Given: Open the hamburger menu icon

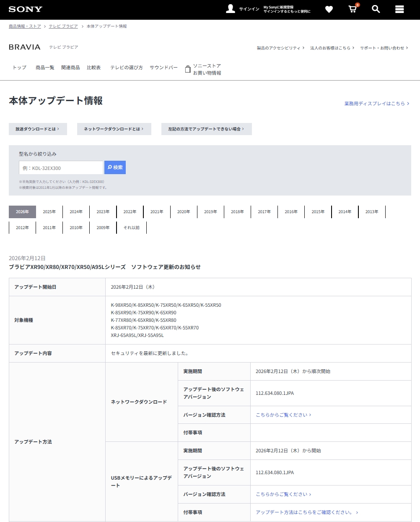Looking at the screenshot, I should click(x=399, y=9).
